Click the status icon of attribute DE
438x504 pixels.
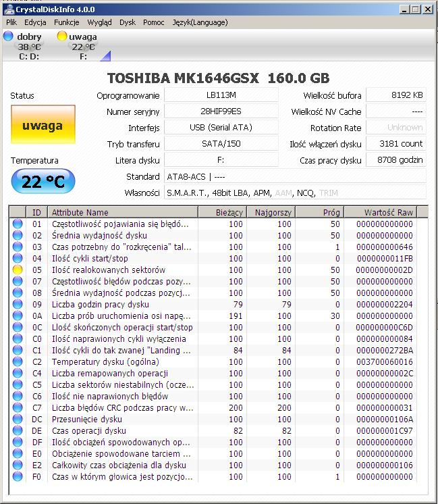(18, 431)
